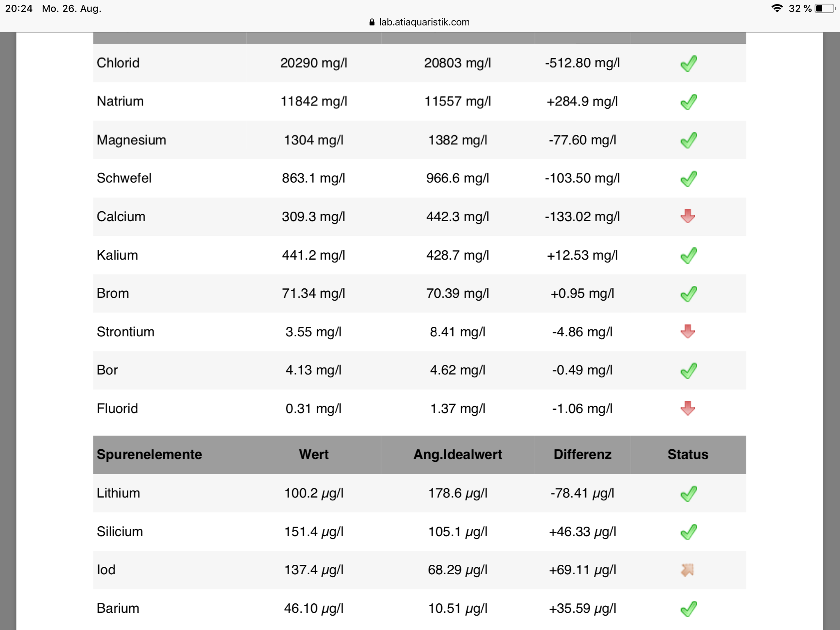Tap the lock icon beside the URL
This screenshot has height=630, width=840.
click(372, 22)
